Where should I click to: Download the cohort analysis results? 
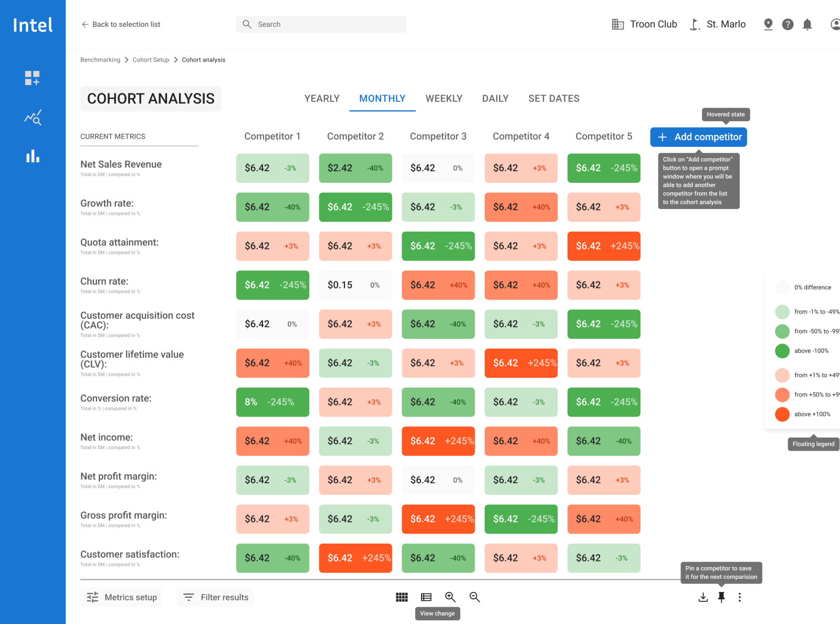[x=703, y=597]
